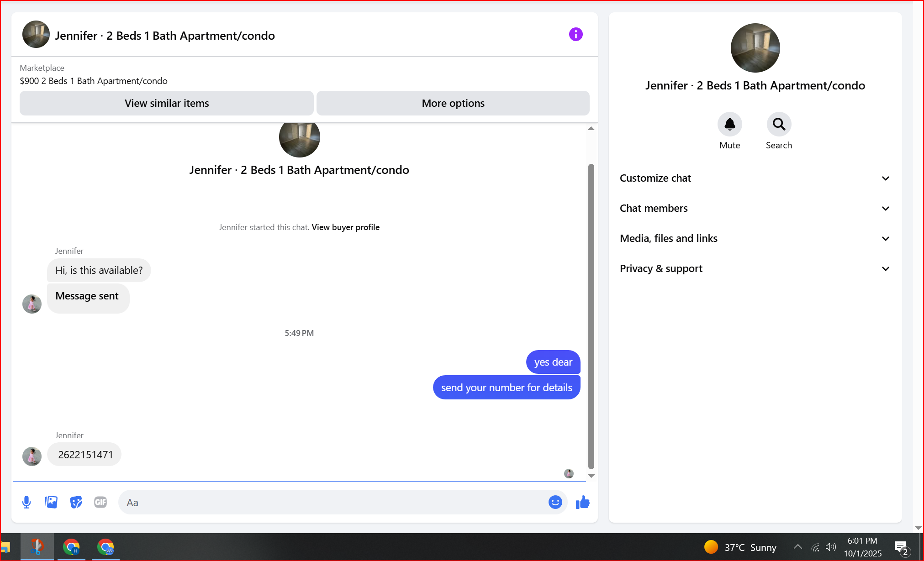Expand the Privacy & support section
The width and height of the screenshot is (924, 561).
(x=755, y=268)
